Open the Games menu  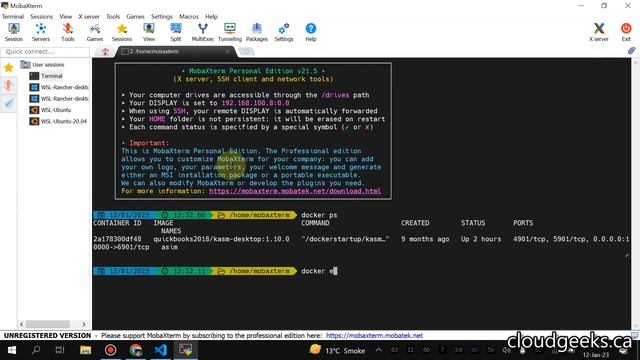coord(135,16)
